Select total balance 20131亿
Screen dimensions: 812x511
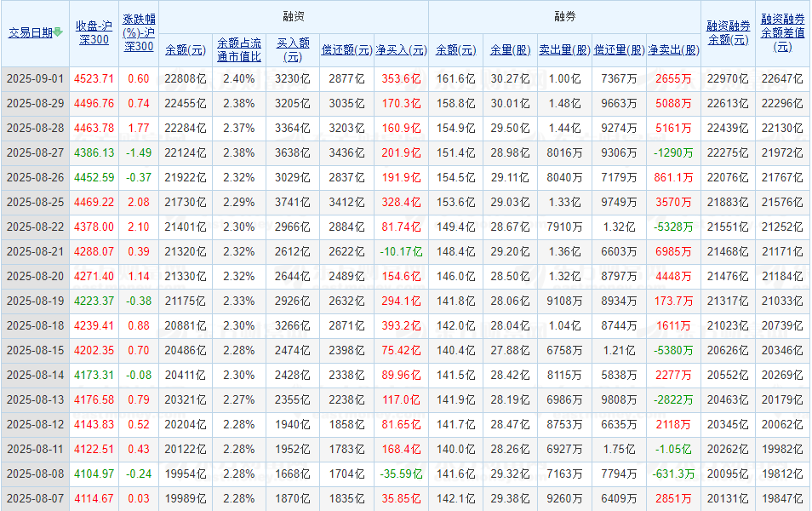[x=728, y=498]
